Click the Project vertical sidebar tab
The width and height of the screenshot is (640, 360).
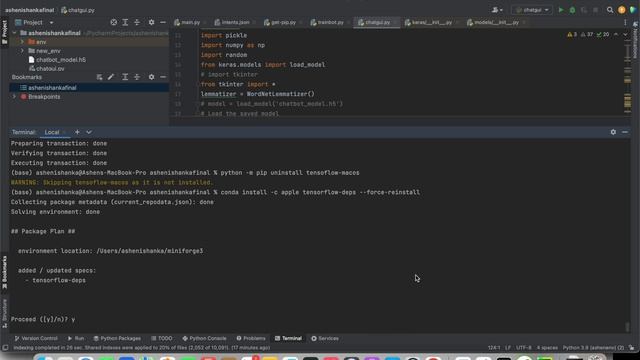pyautogui.click(x=4, y=32)
